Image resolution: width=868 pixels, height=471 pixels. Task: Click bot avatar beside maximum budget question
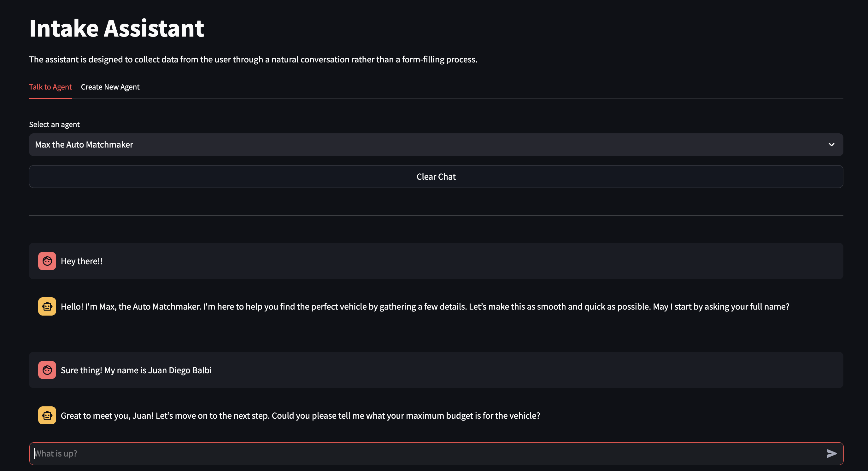(47, 416)
